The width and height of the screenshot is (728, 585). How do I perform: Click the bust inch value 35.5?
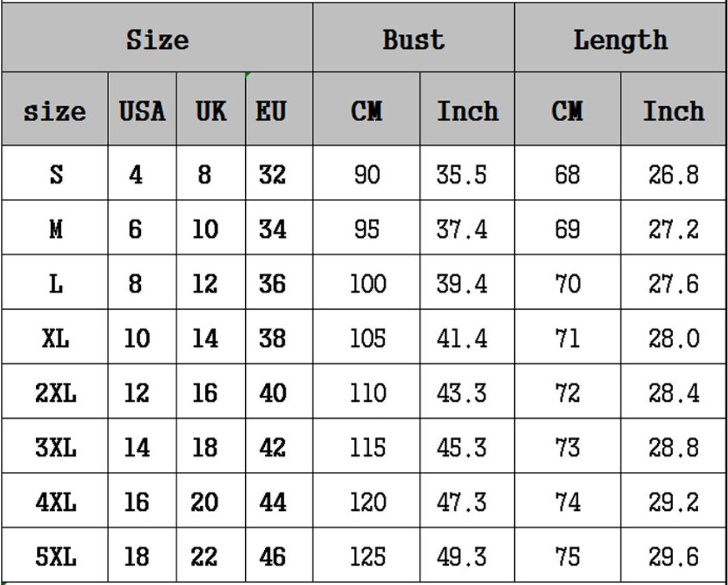point(462,175)
